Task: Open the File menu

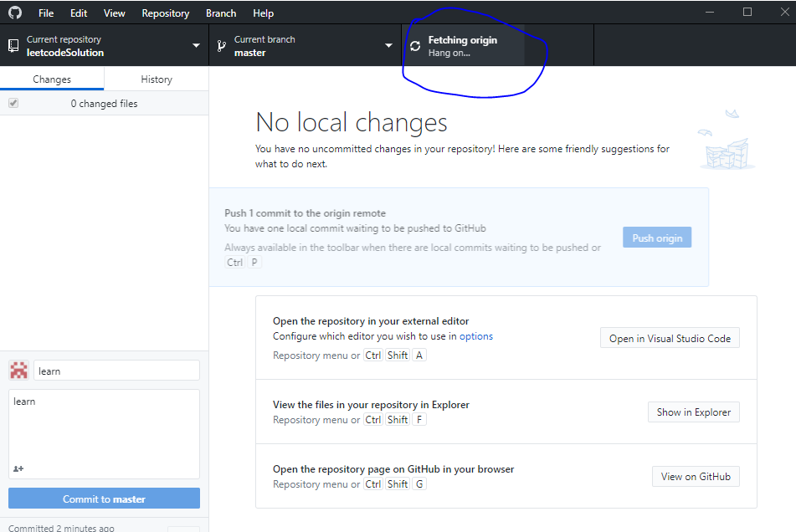Action: (x=46, y=13)
